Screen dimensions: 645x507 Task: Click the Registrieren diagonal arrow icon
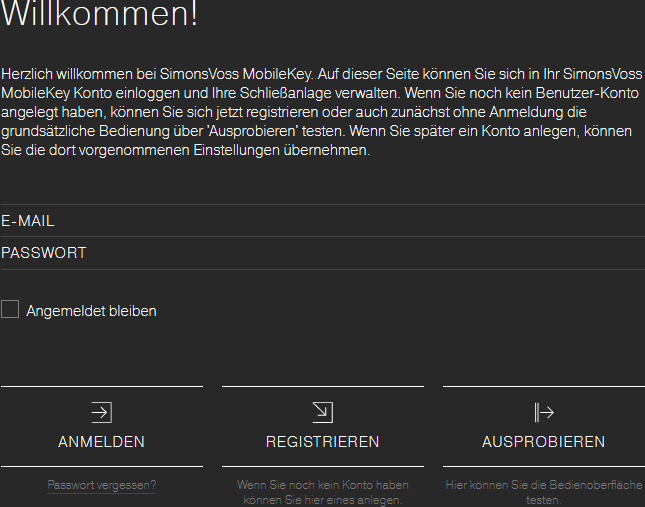322,412
